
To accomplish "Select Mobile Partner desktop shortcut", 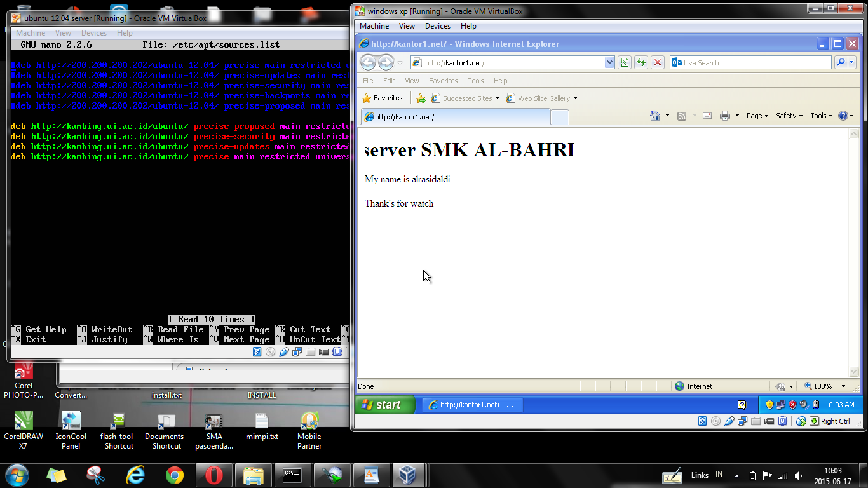I will (x=309, y=431).
